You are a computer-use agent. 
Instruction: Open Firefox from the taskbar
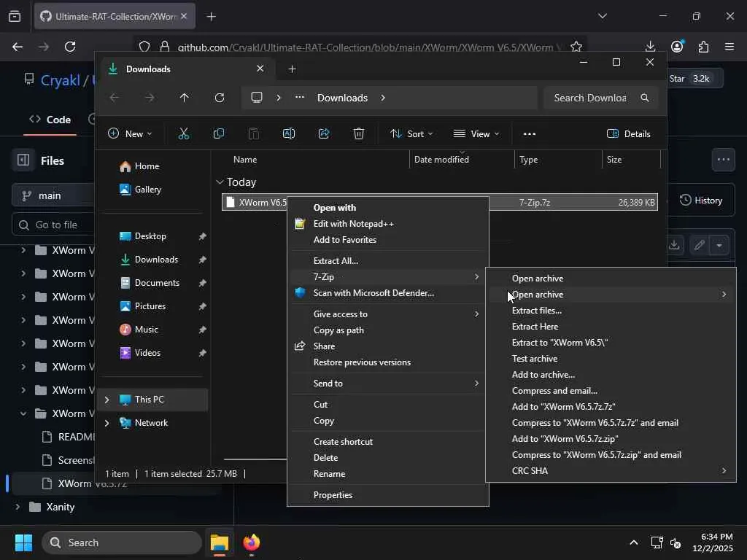252,542
